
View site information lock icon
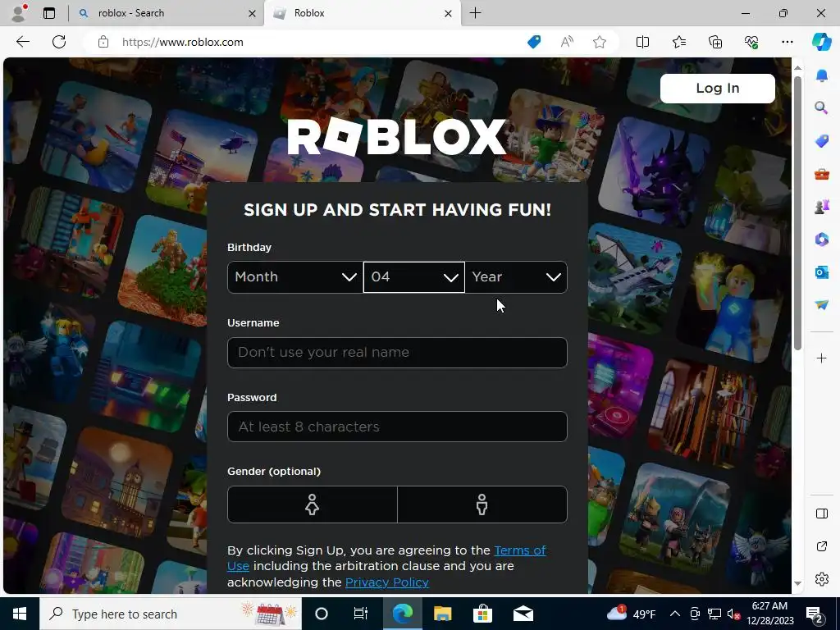[103, 42]
